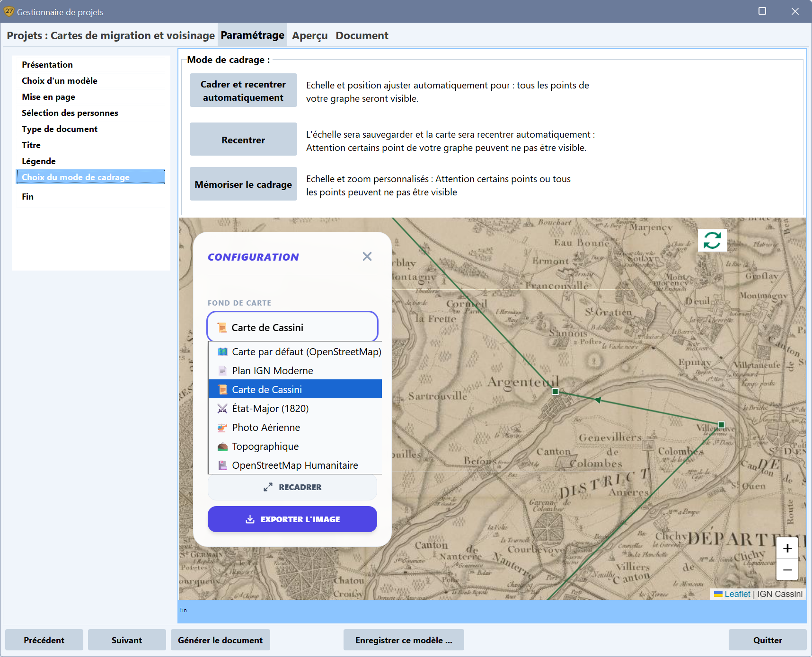Click the app logo in title bar
This screenshot has width=812, height=657.
click(9, 11)
